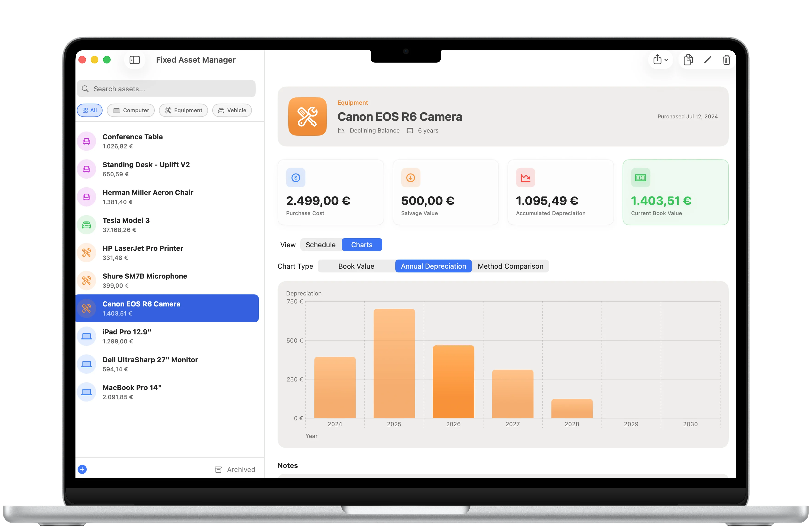Click the chart icon beside Declining Balance
This screenshot has height=528, width=812.
[x=341, y=130]
